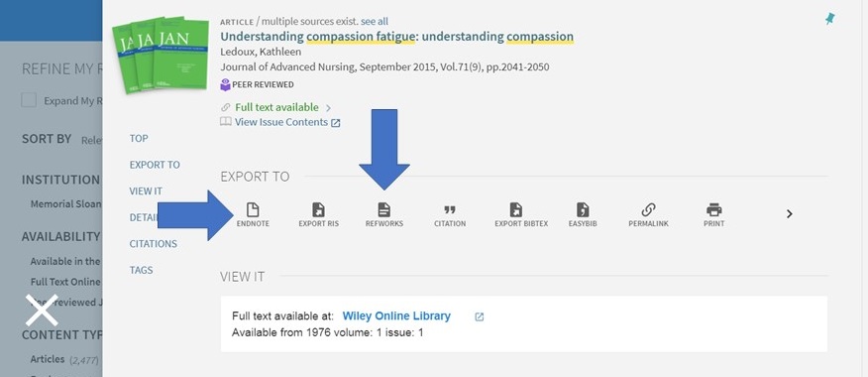Go to Citations section in side navigation
868x377 pixels.
click(x=154, y=244)
